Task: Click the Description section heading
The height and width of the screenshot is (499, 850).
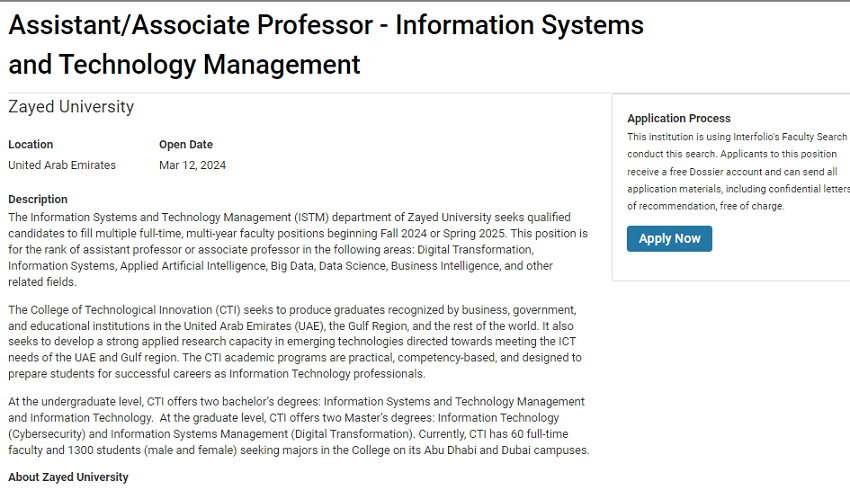Action: [38, 199]
